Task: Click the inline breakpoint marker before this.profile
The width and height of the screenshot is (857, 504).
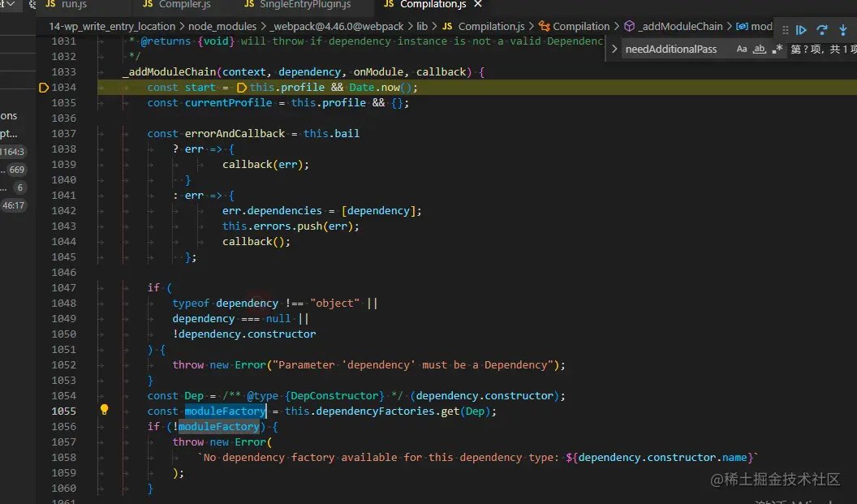Action: click(x=242, y=88)
